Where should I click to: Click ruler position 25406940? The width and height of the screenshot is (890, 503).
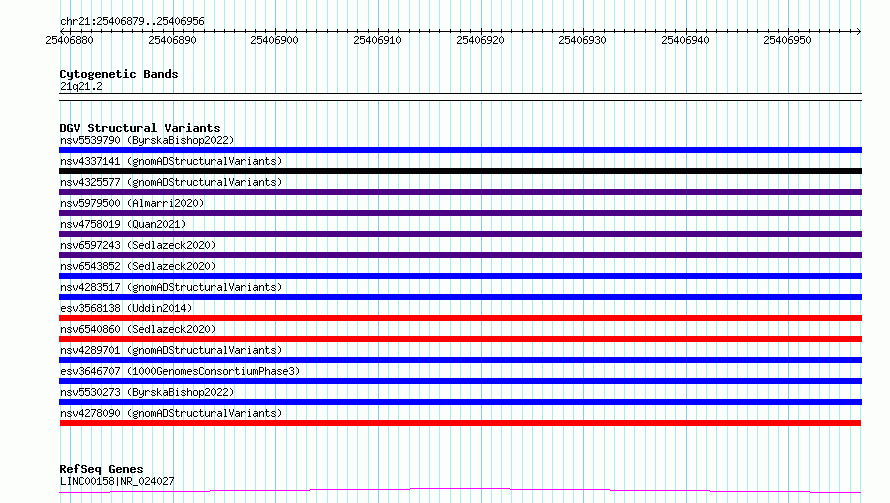(685, 40)
